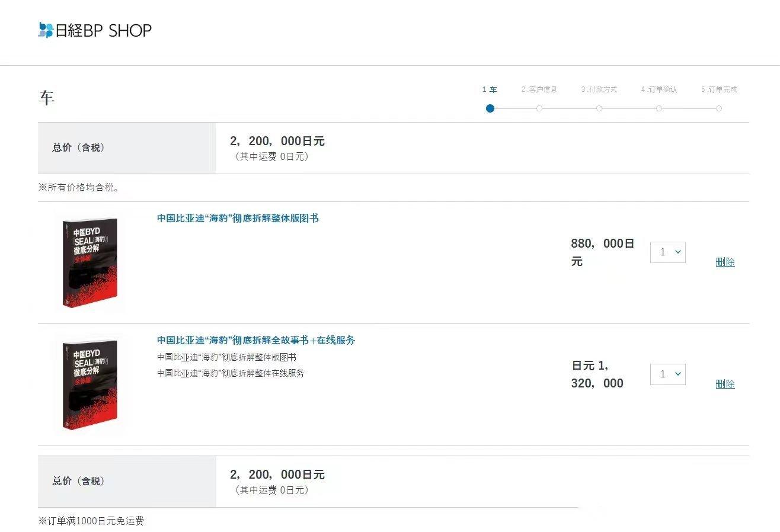Click sub-item 彻底拆解整体在线服务
The image size is (780, 532).
point(231,373)
